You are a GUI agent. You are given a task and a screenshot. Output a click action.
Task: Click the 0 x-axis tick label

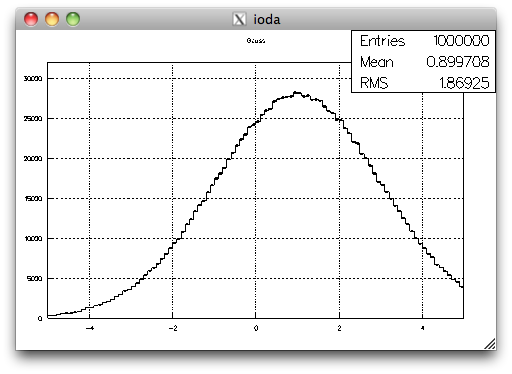[x=256, y=328]
